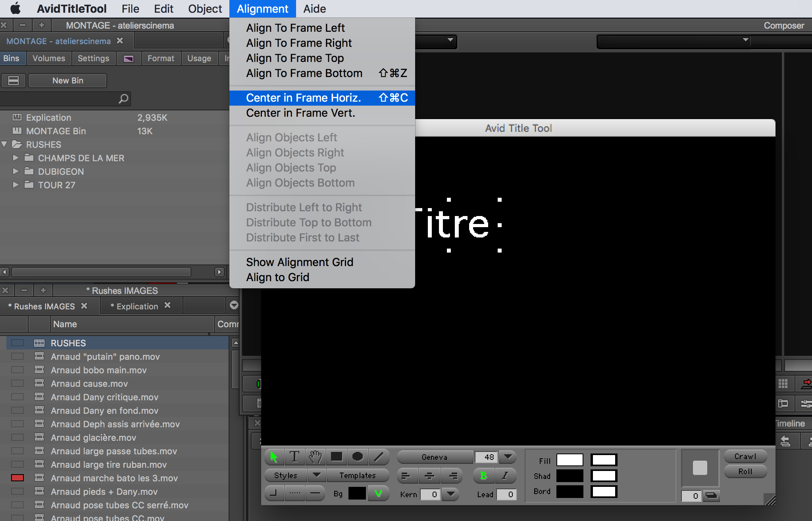812x521 pixels.
Task: Toggle Roll title mode
Action: pos(745,471)
